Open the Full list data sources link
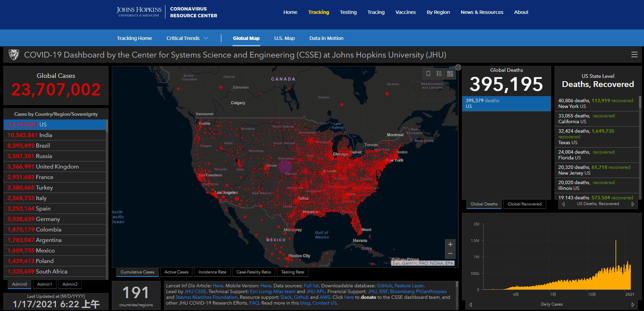This screenshot has height=311, width=644. 311,286
